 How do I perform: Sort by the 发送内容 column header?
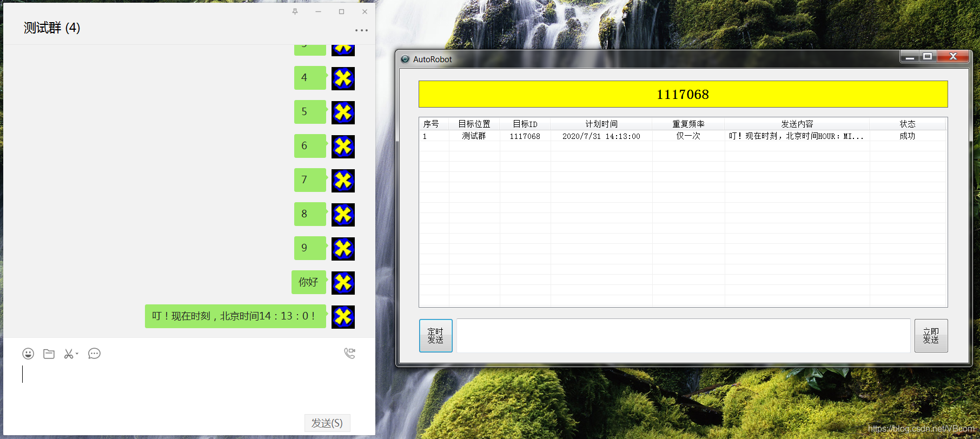click(x=797, y=124)
